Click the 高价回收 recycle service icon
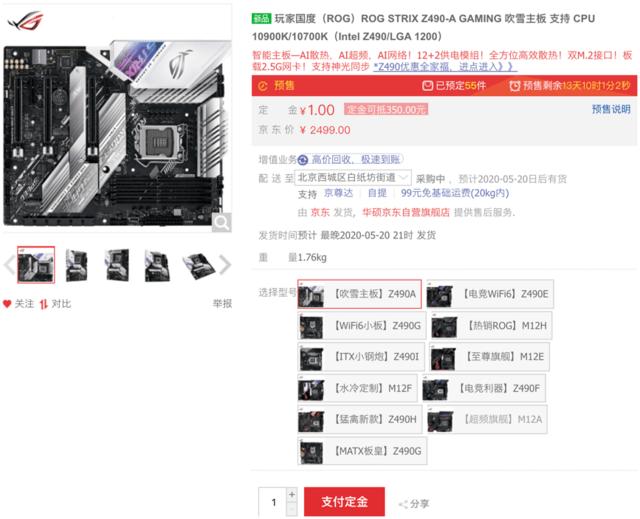This screenshot has width=640, height=519. point(302,160)
